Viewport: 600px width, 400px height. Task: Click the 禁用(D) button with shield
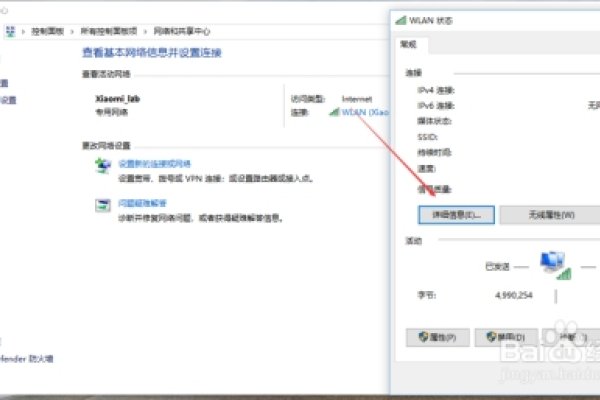506,337
